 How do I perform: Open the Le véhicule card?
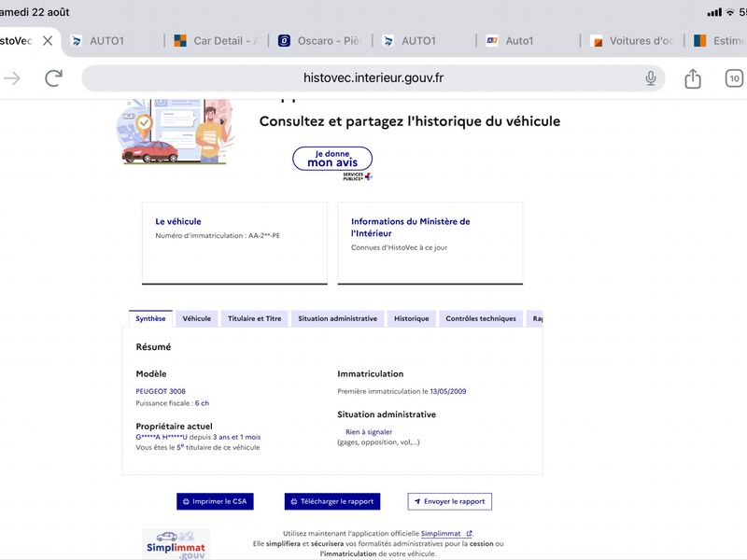[x=234, y=244]
